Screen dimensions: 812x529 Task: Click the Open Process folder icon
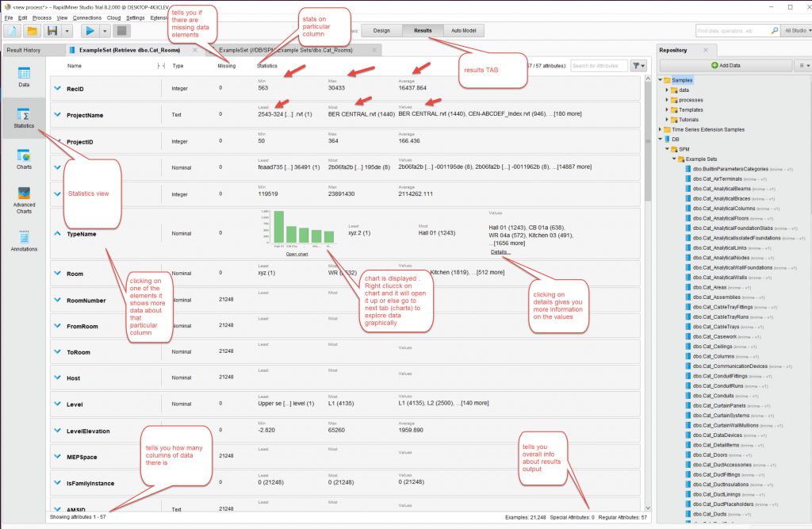[33, 31]
